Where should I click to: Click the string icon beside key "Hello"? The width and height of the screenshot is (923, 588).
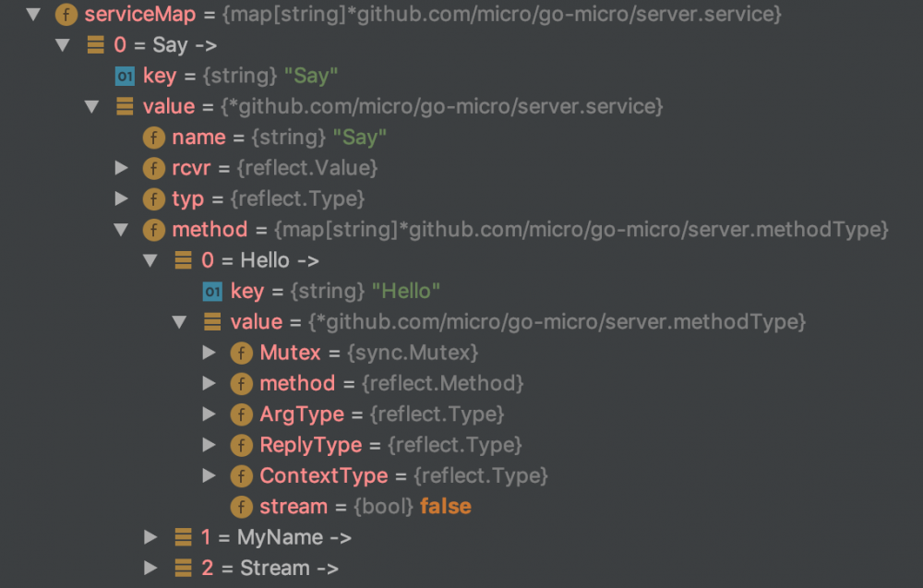pos(212,292)
